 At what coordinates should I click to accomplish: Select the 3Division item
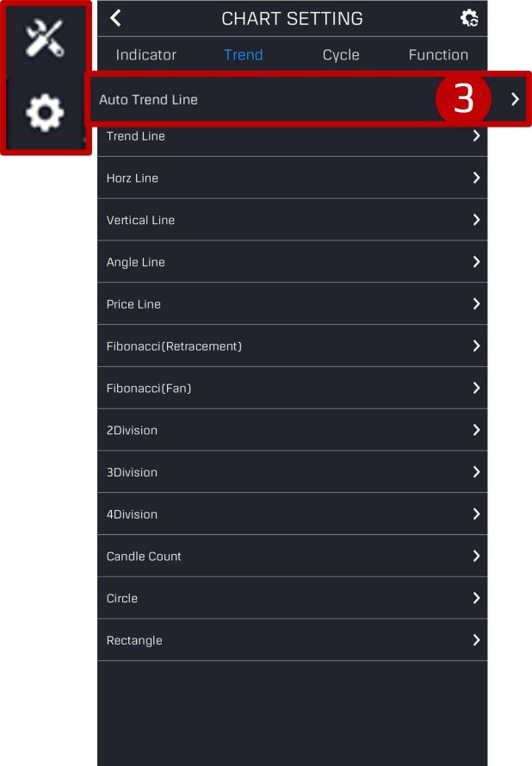(x=293, y=472)
